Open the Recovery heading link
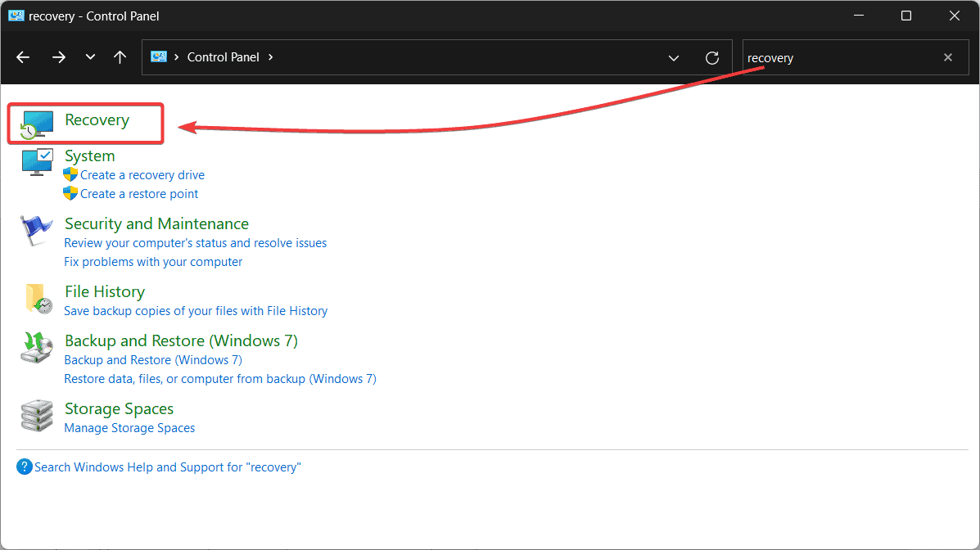Image resolution: width=980 pixels, height=550 pixels. click(97, 120)
